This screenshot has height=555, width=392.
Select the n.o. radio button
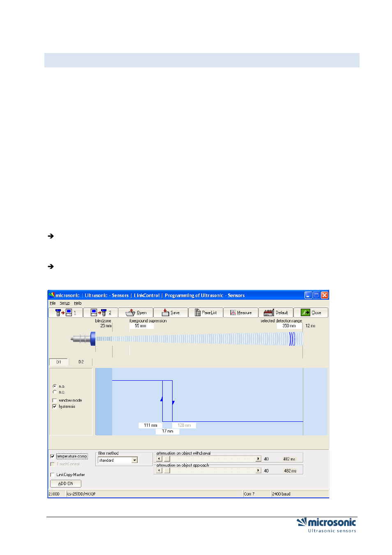55,386
